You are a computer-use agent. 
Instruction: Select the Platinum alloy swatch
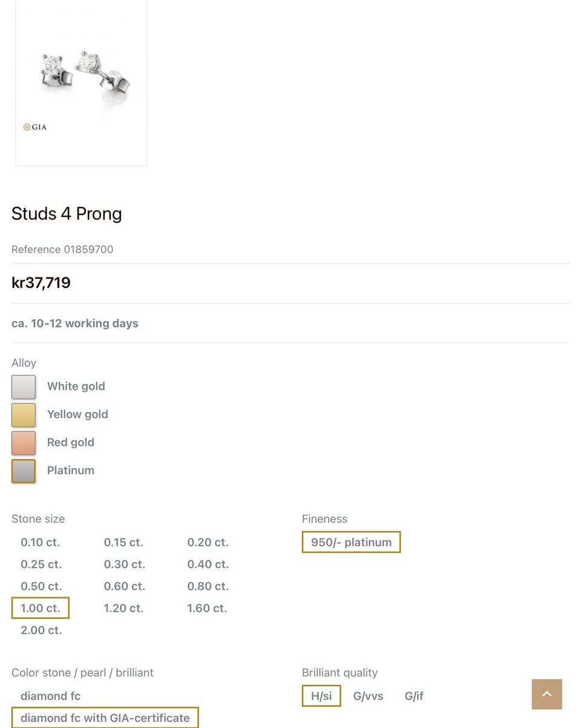pyautogui.click(x=24, y=471)
